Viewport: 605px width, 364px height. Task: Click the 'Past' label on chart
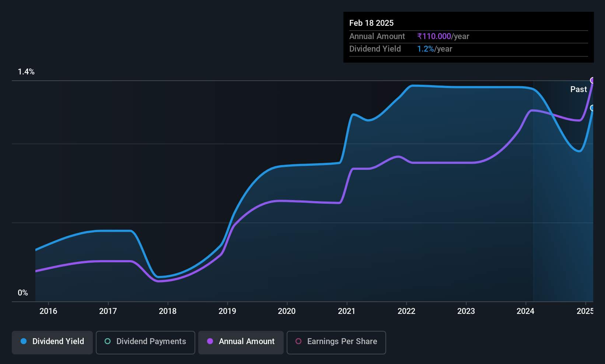pyautogui.click(x=578, y=89)
